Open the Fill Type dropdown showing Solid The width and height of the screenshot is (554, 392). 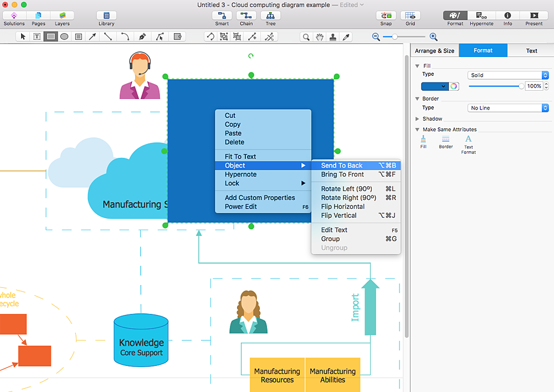coord(507,75)
